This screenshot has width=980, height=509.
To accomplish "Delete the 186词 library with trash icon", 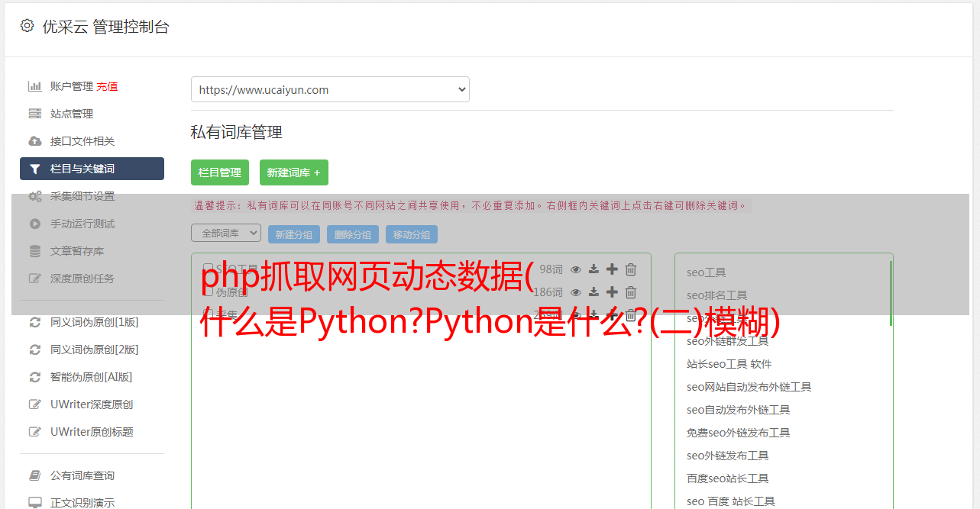I will [x=631, y=292].
